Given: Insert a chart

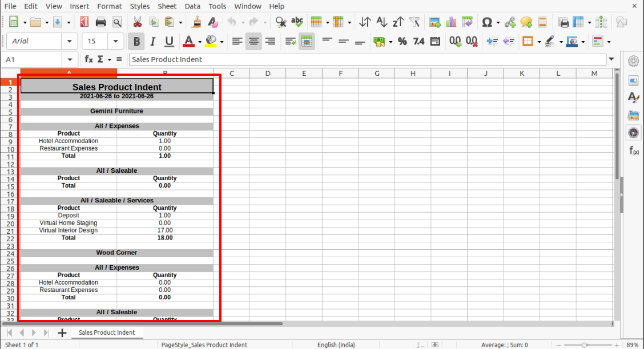Looking at the screenshot, I should (451, 22).
